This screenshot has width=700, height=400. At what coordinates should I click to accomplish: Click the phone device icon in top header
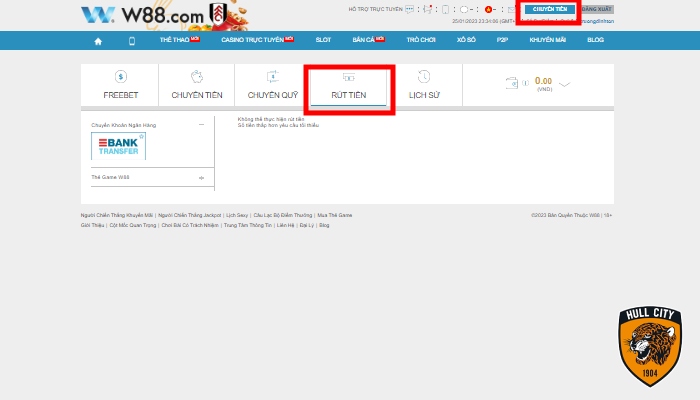click(445, 9)
